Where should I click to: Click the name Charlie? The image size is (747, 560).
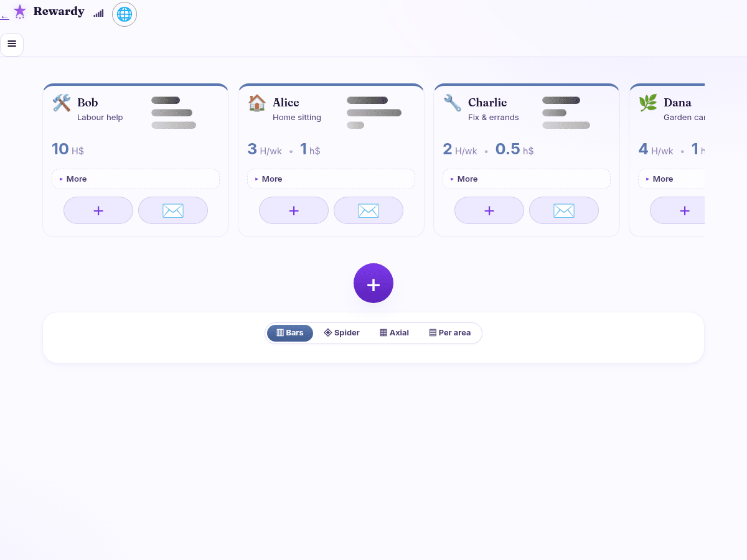pos(487,103)
